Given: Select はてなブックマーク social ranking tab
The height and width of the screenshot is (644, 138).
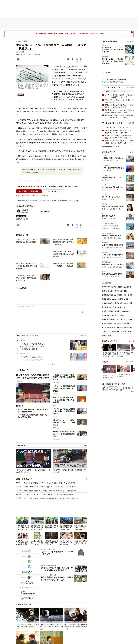Looking at the screenshot, I should [126, 127].
